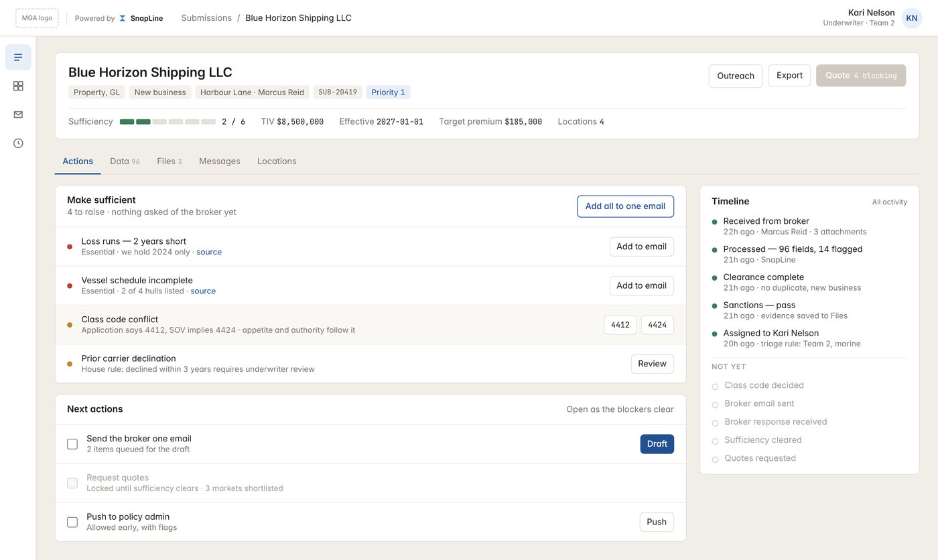Open the dashboard grid sidebar icon
This screenshot has width=938, height=560.
18,86
